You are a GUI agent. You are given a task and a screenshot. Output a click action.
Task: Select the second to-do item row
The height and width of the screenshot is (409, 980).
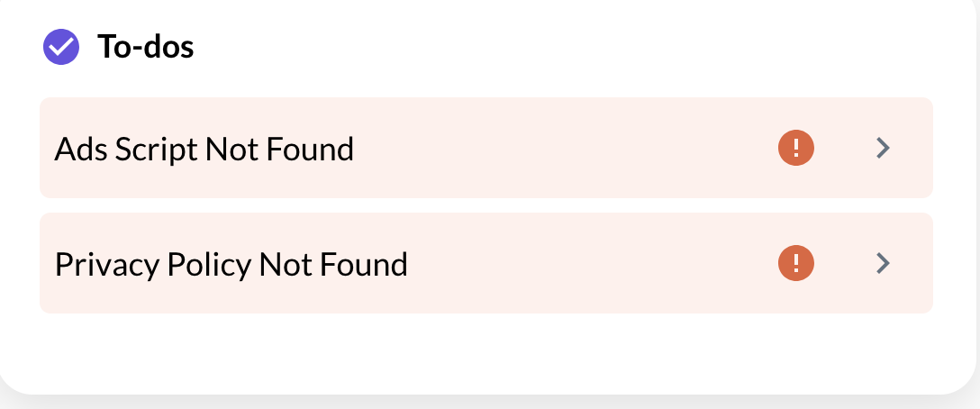coord(485,263)
